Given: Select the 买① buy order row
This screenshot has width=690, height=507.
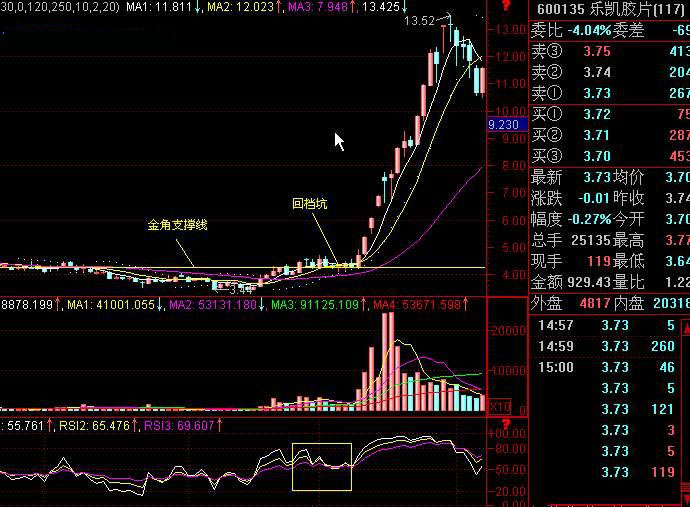Looking at the screenshot, I should pos(608,114).
